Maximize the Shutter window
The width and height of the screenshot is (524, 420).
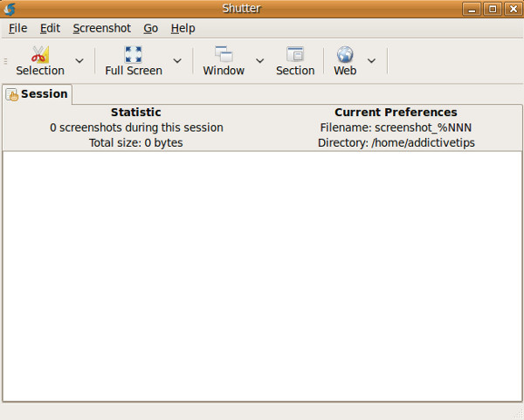(493, 9)
